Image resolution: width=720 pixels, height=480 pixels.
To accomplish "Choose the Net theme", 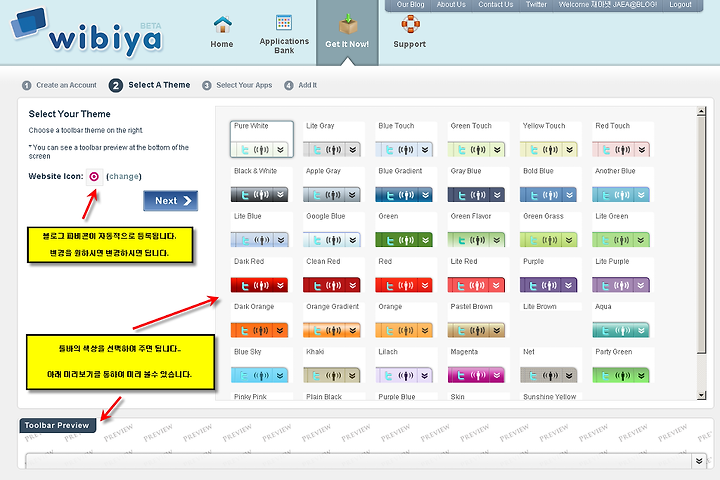I will tap(551, 365).
